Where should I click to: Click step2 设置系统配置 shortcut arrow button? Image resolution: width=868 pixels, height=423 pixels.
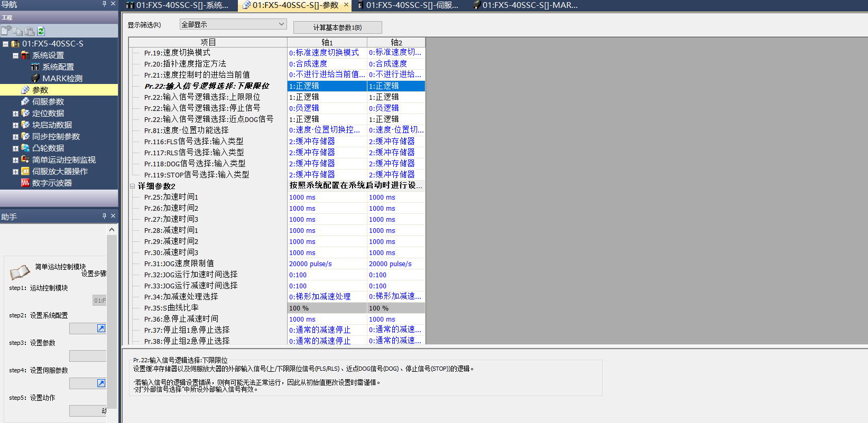pos(101,328)
